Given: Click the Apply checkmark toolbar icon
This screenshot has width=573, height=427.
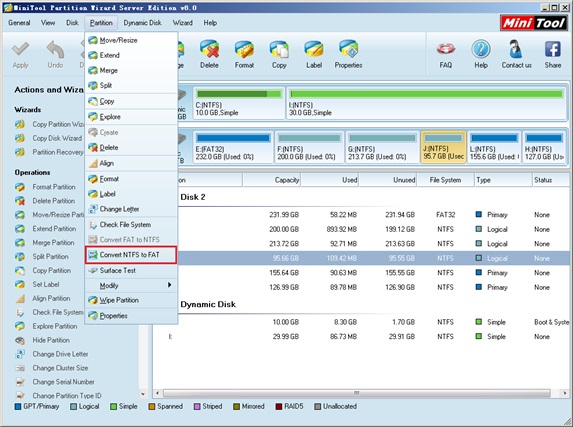Looking at the screenshot, I should pos(20,49).
